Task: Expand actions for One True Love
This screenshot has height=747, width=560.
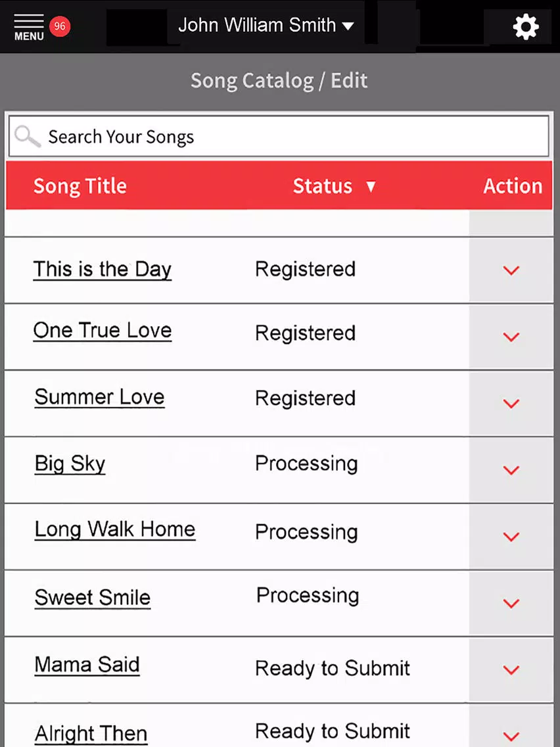Action: coord(511,337)
